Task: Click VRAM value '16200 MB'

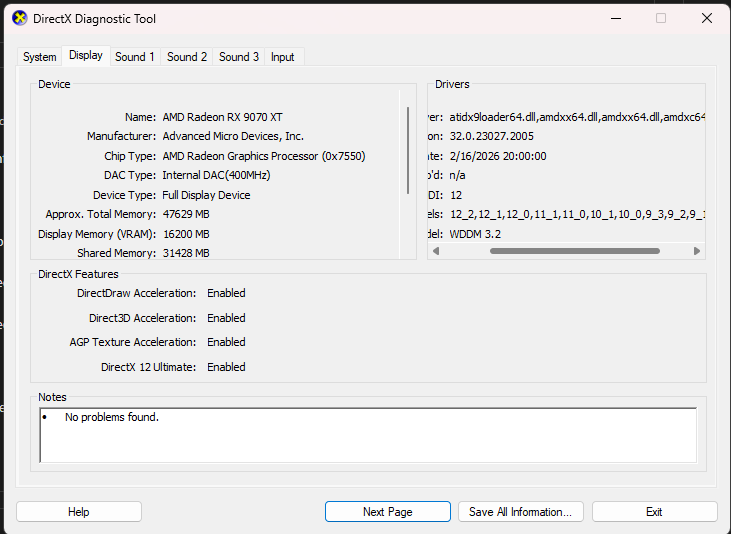Action: pos(186,234)
